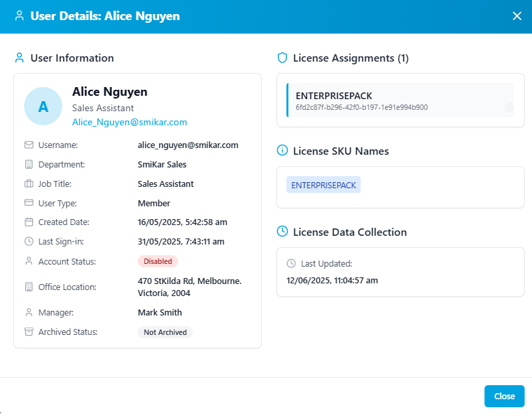Click the shield icon next to License Assignments
Viewport: 532px width, 420px height.
[282, 58]
